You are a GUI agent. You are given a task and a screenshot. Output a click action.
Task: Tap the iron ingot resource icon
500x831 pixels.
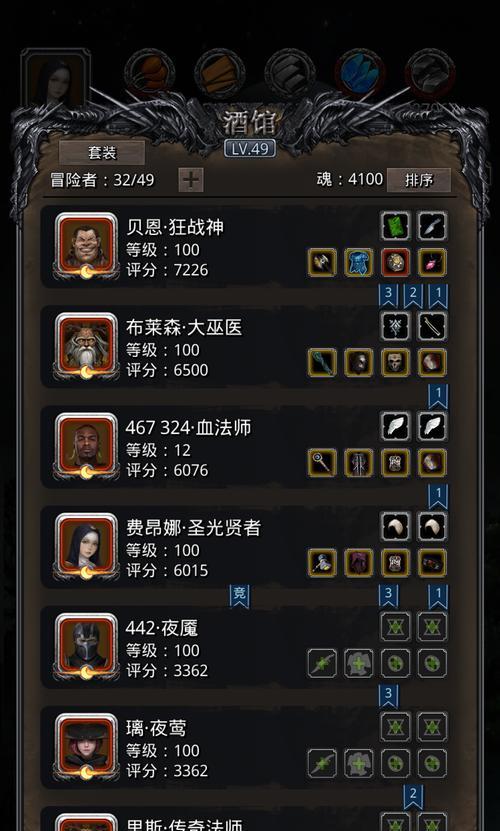point(290,74)
